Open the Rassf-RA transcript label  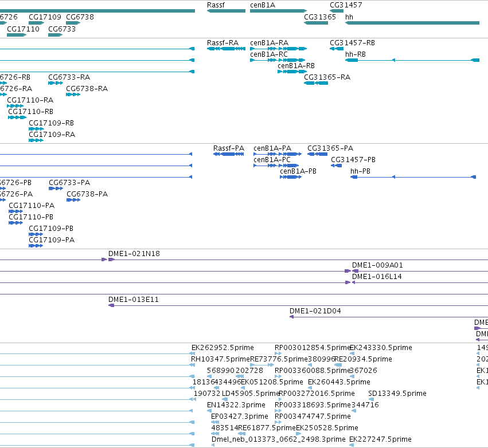[x=222, y=42]
